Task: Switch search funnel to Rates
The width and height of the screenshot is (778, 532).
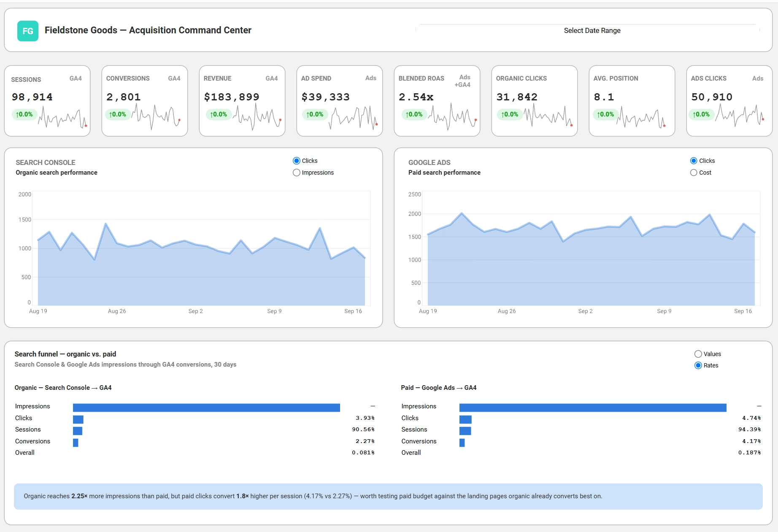Action: (698, 365)
